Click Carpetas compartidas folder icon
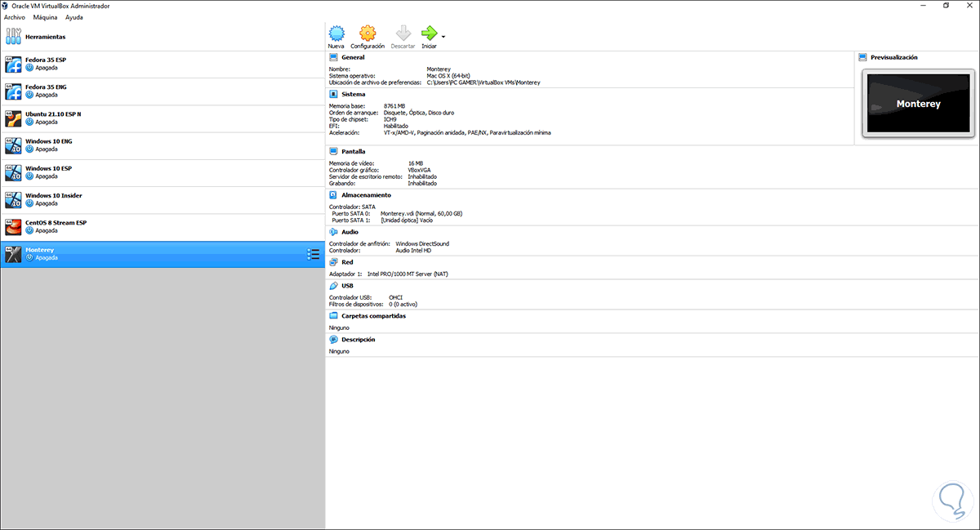The image size is (980, 530). coord(333,316)
